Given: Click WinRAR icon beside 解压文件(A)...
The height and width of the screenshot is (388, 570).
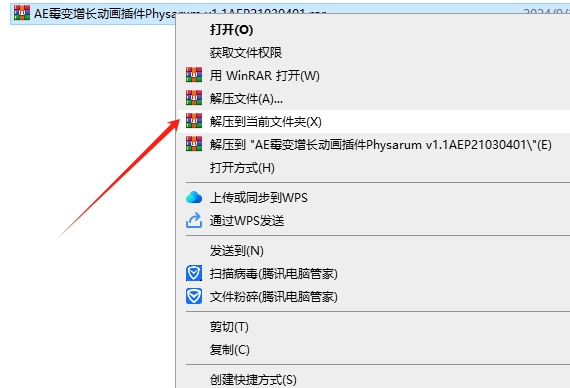Looking at the screenshot, I should coord(194,97).
